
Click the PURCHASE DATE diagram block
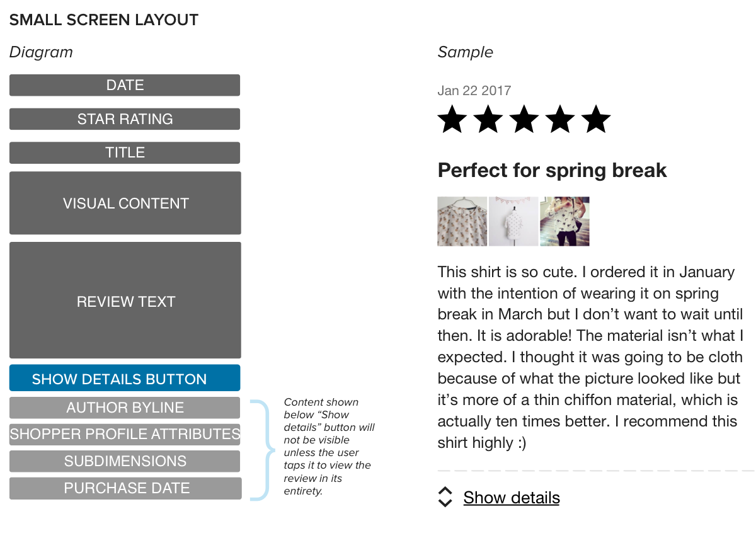(x=125, y=488)
